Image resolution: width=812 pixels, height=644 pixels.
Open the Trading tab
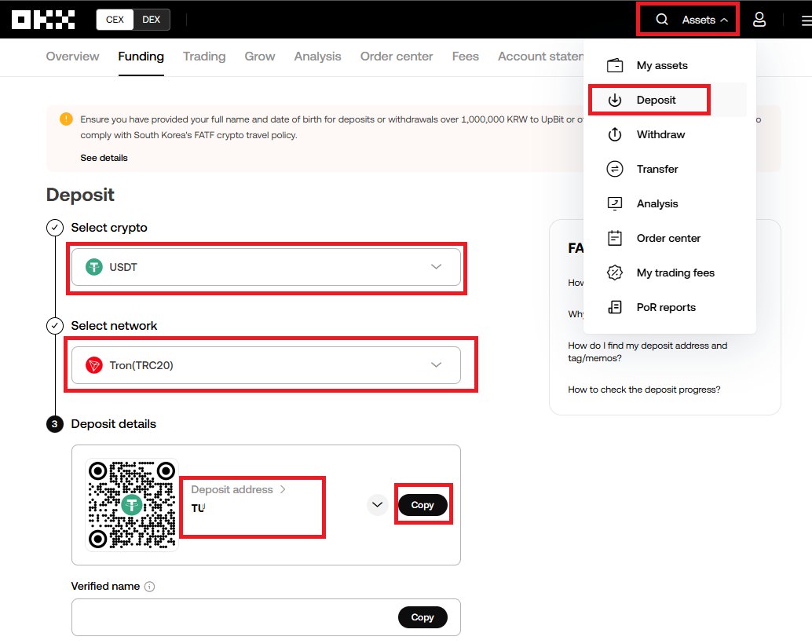204,57
